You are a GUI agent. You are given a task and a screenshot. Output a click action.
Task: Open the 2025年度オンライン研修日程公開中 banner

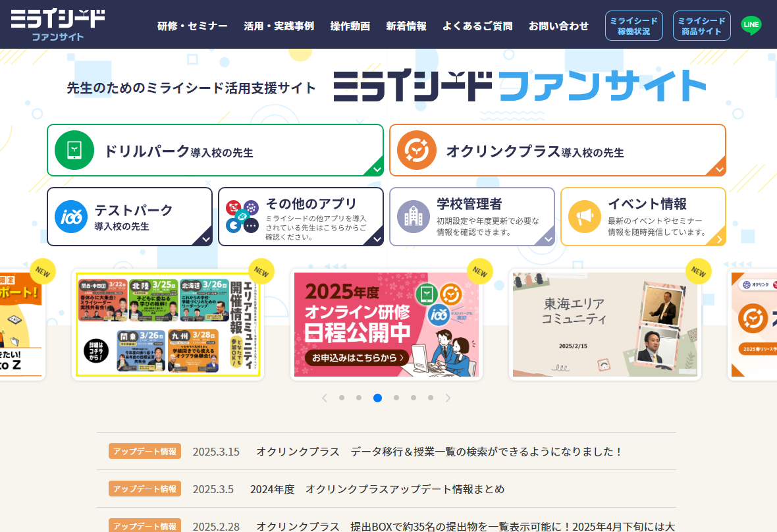387,325
